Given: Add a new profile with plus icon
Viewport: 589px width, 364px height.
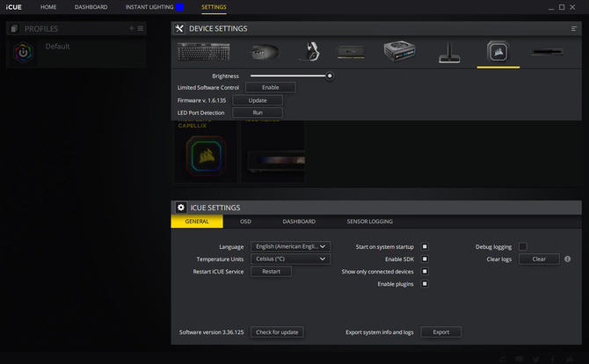Looking at the screenshot, I should pos(132,28).
